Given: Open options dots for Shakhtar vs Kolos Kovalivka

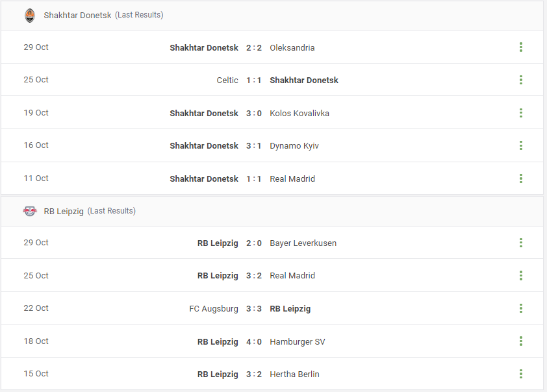Looking at the screenshot, I should tap(521, 112).
